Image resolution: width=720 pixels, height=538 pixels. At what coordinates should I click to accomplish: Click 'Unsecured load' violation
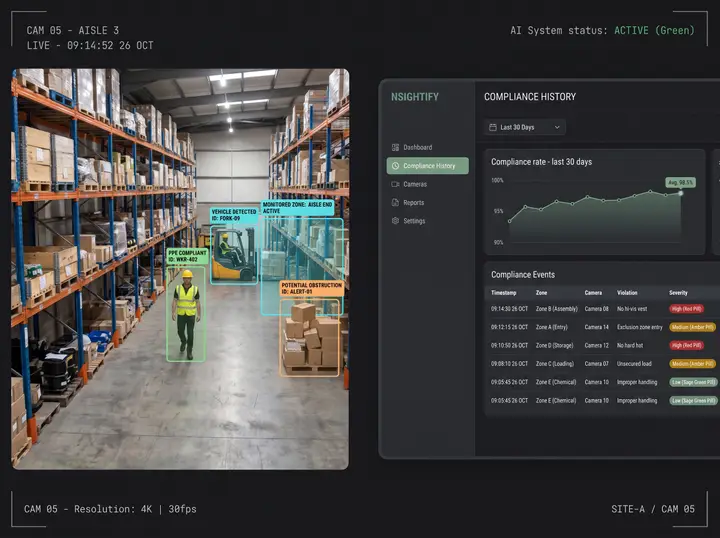coord(634,364)
